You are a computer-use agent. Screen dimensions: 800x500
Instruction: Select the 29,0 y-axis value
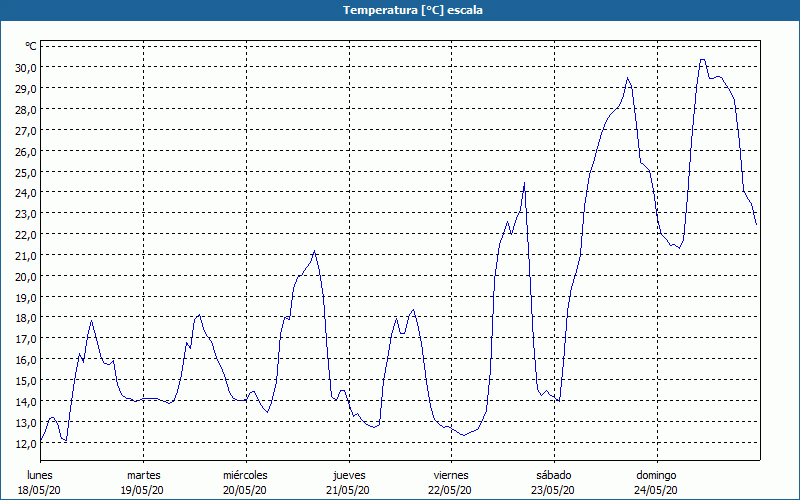coord(25,88)
